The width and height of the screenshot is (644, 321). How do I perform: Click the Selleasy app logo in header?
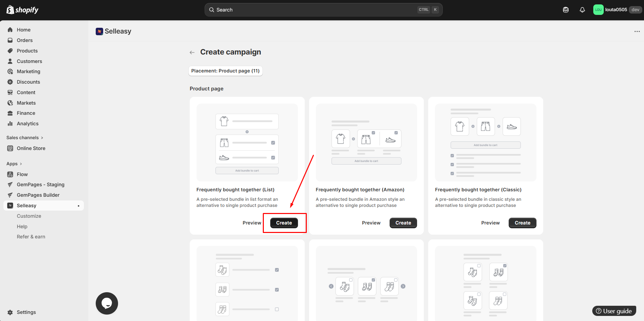[x=99, y=31]
